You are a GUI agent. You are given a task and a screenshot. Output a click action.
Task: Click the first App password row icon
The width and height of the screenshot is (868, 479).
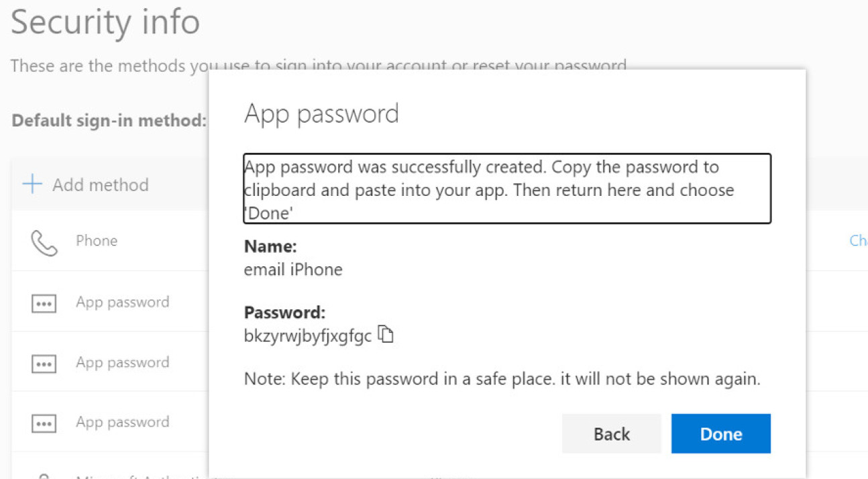point(44,303)
